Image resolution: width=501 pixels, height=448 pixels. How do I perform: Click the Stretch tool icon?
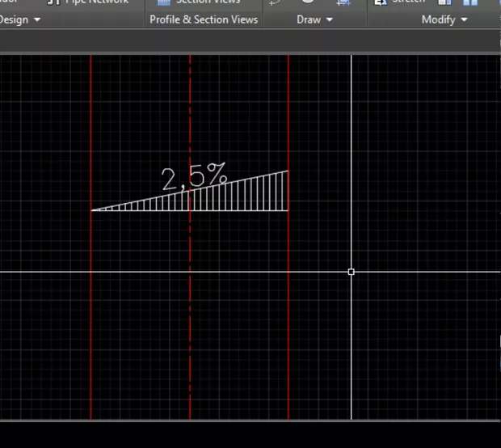click(381, 2)
